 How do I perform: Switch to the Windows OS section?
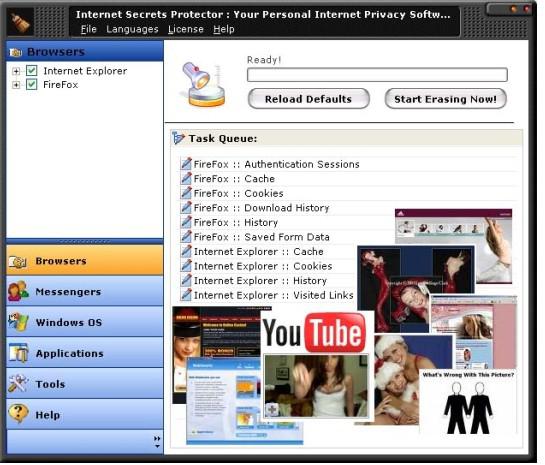[x=85, y=322]
